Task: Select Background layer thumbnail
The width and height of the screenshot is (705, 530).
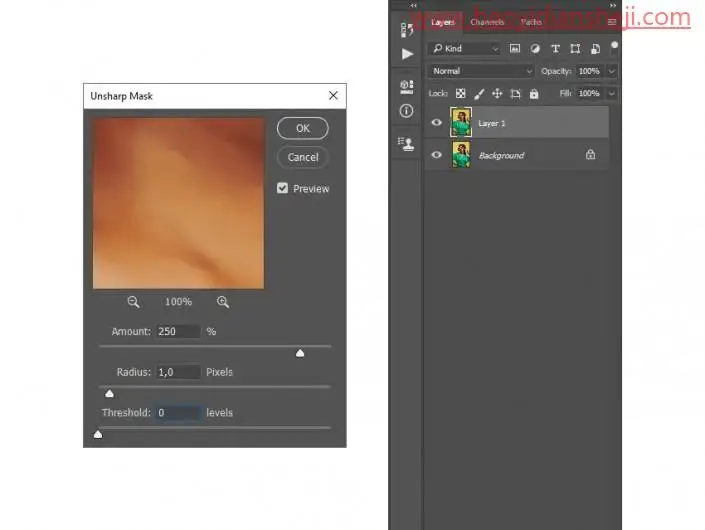Action: click(x=461, y=155)
